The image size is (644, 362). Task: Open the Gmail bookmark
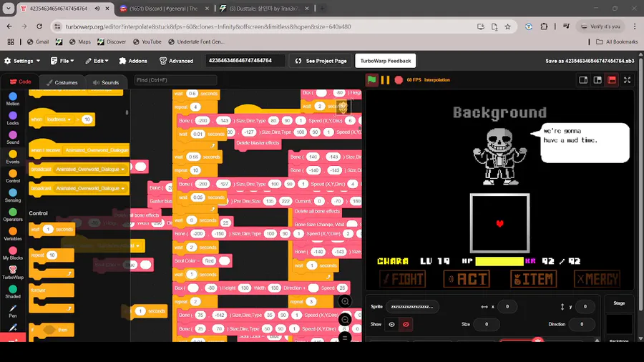pos(38,42)
